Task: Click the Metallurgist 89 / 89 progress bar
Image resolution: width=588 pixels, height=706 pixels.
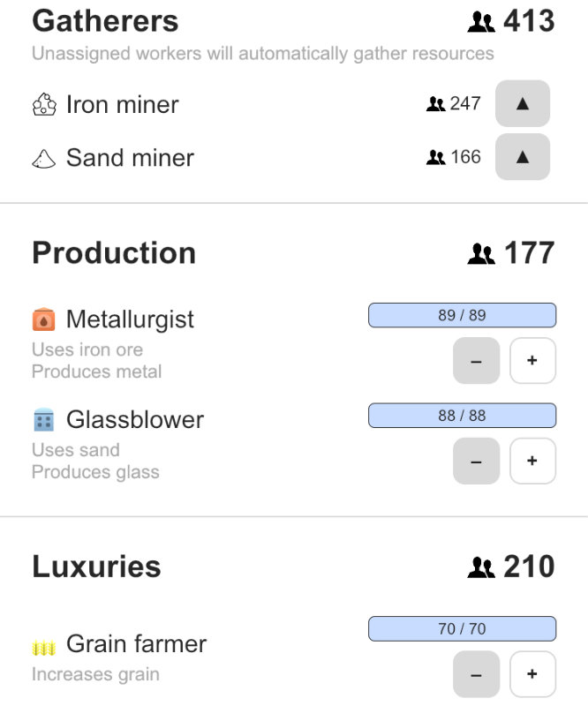Action: [x=462, y=315]
